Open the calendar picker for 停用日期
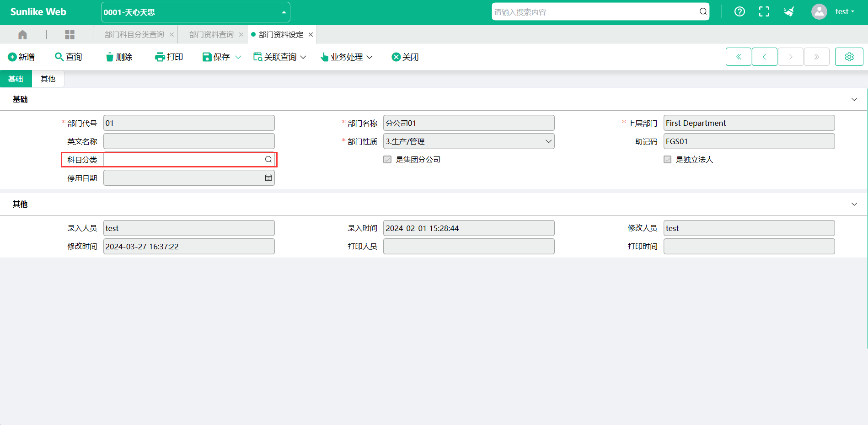Image resolution: width=868 pixels, height=425 pixels. coord(268,178)
